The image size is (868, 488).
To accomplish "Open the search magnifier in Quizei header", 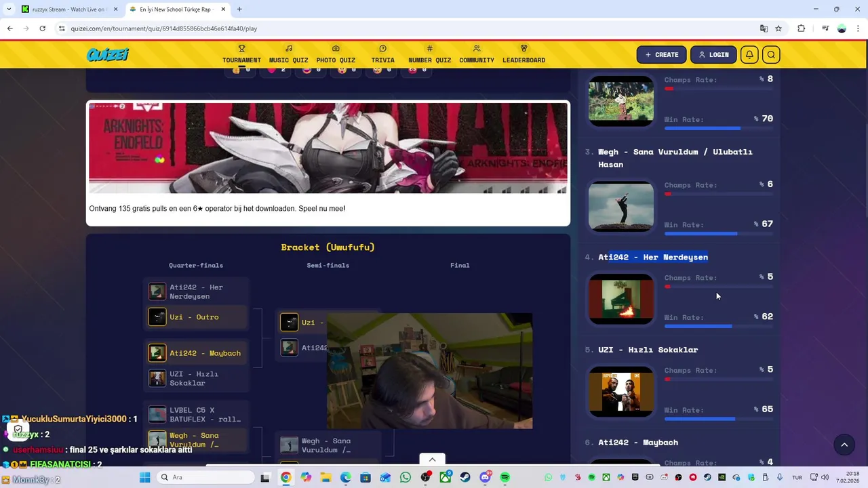I will [x=771, y=55].
